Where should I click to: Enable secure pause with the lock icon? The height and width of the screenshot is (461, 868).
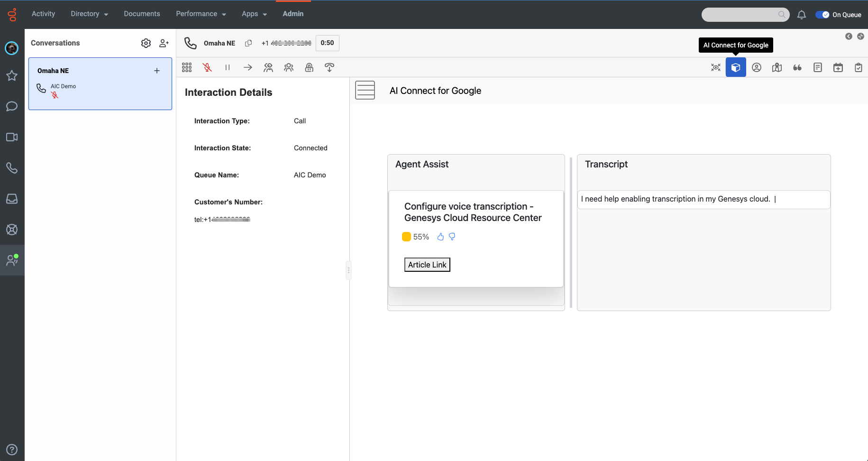(309, 67)
